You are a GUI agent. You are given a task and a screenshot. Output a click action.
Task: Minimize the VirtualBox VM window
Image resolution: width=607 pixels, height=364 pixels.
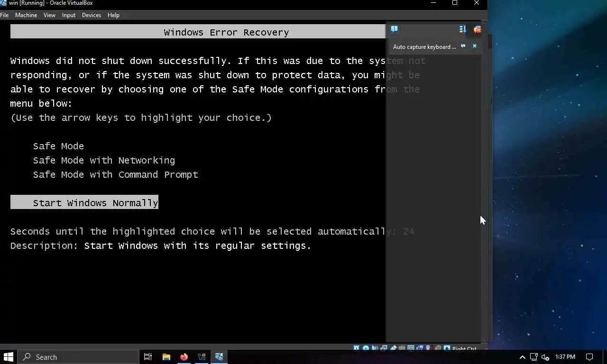coord(433,3)
